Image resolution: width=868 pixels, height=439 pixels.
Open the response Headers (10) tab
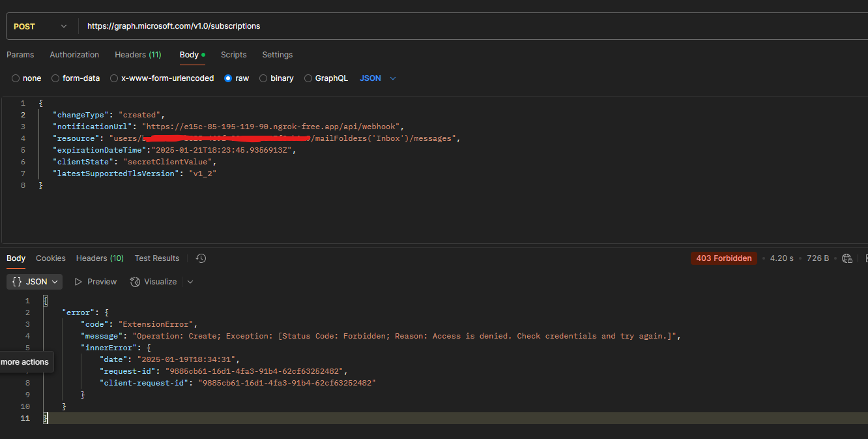100,258
